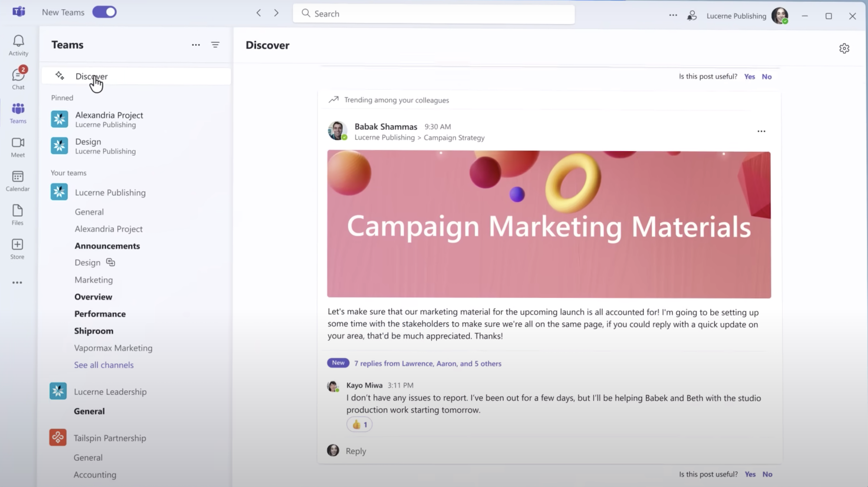Show more apps in left rail

click(17, 283)
